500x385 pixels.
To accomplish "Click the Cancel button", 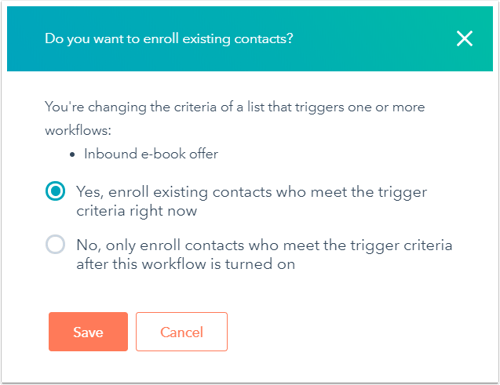I will pos(182,332).
